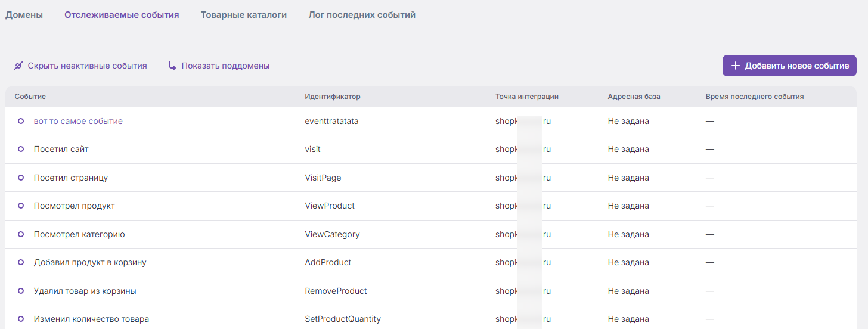Click the status circle beside 'Добавил продукт в корзину'

21,262
